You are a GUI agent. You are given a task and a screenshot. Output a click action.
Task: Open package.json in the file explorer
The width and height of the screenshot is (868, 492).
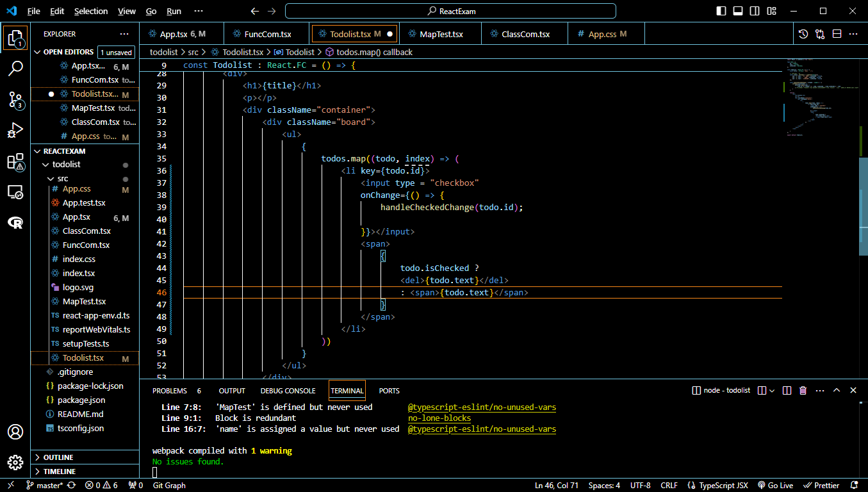(81, 400)
